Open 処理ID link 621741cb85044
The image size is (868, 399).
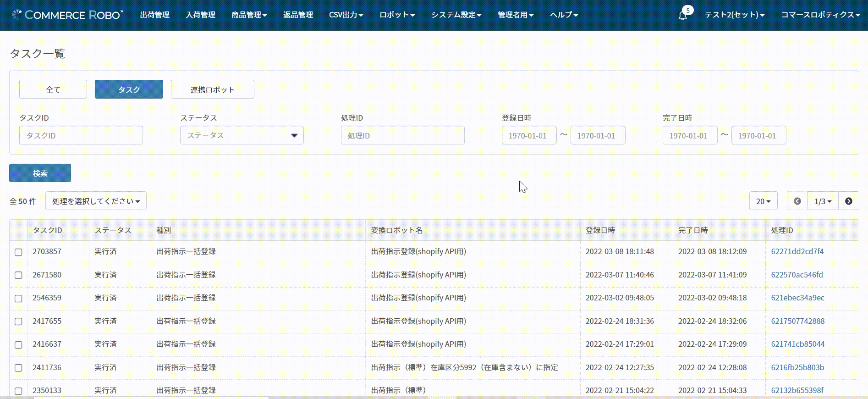[797, 344]
